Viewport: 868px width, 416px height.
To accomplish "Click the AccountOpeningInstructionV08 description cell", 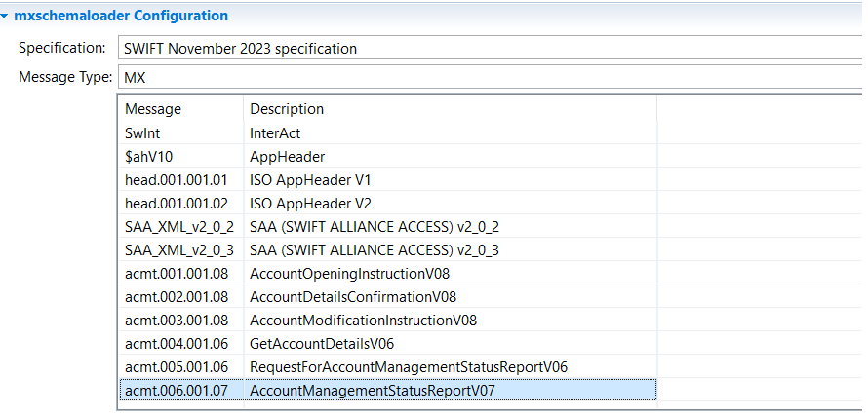I will click(349, 273).
